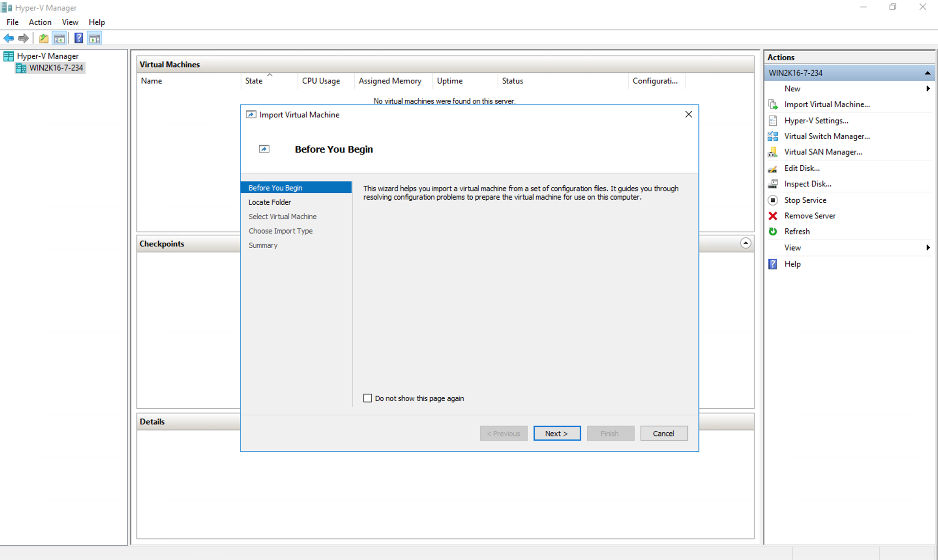Click the green Refresh action icon
This screenshot has width=938, height=560.
(773, 231)
